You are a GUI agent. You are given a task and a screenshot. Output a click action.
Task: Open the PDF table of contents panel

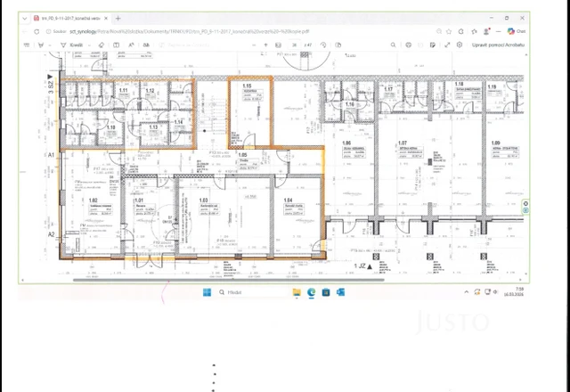[27, 45]
